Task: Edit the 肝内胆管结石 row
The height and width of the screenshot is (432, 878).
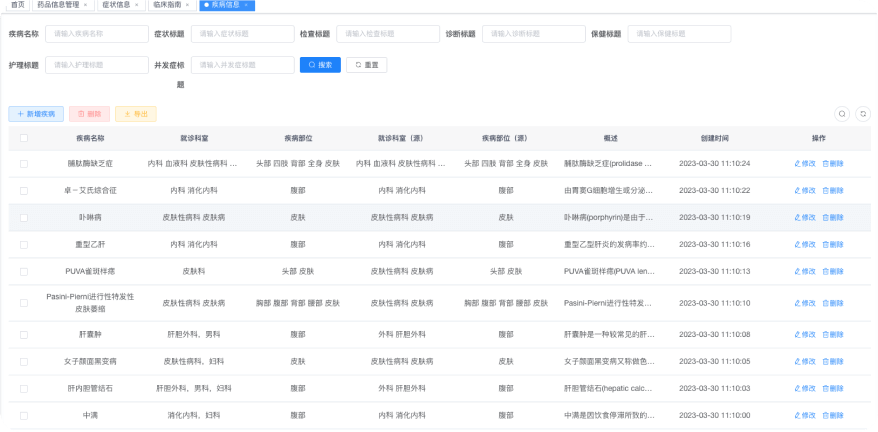Action: [805, 388]
